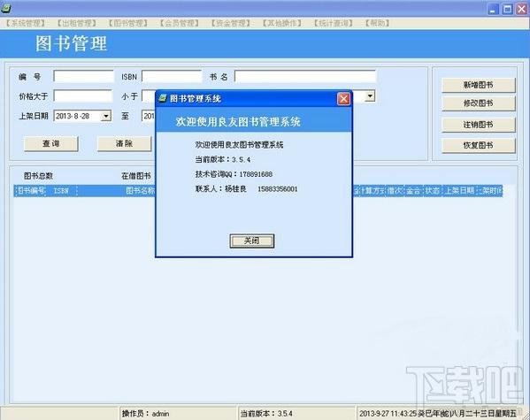Click the 状态 column header
Image resolution: width=530 pixels, height=420 pixels.
(432, 191)
